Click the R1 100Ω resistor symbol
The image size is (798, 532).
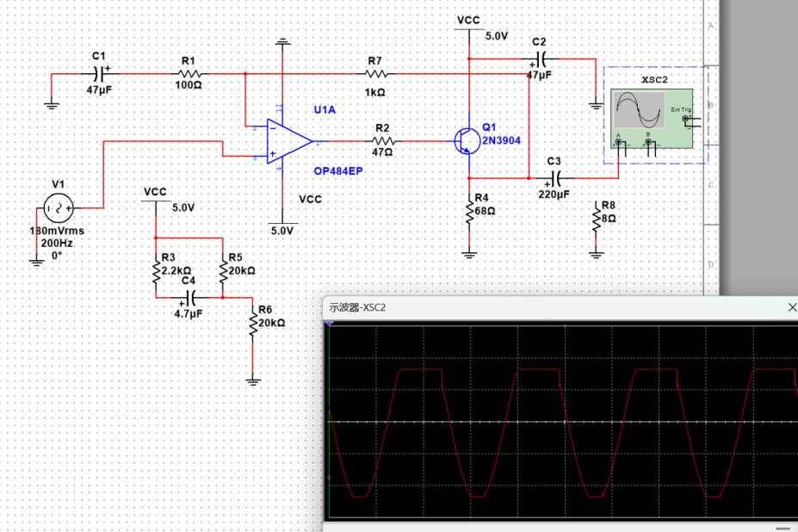coord(189,74)
